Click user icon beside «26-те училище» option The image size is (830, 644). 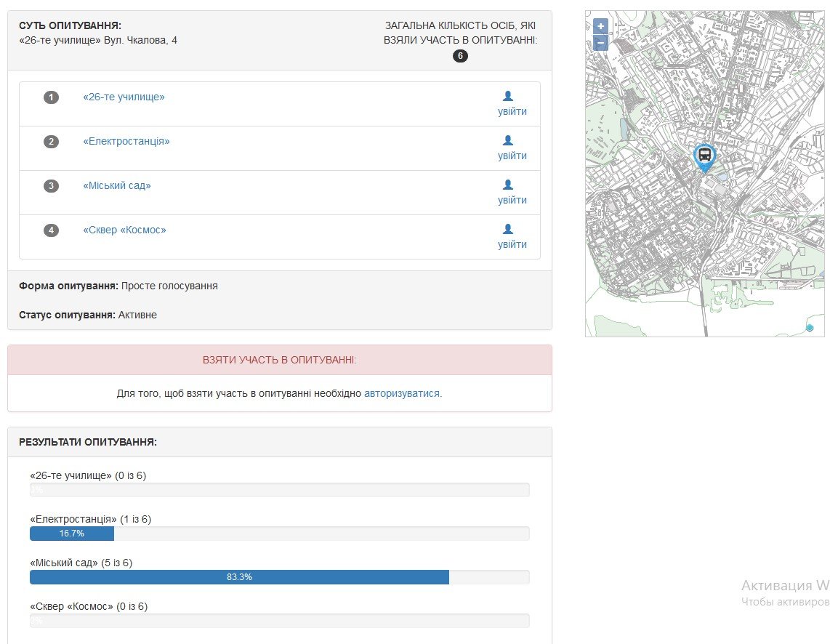(508, 96)
